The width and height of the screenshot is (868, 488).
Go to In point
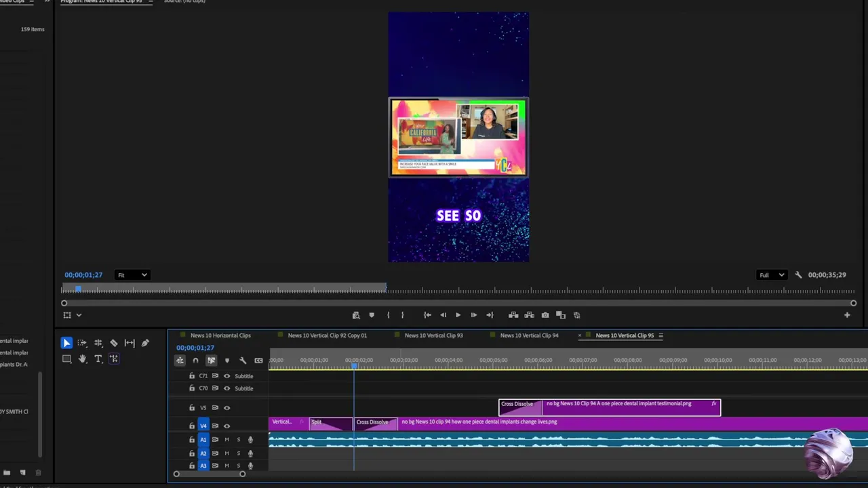point(427,315)
